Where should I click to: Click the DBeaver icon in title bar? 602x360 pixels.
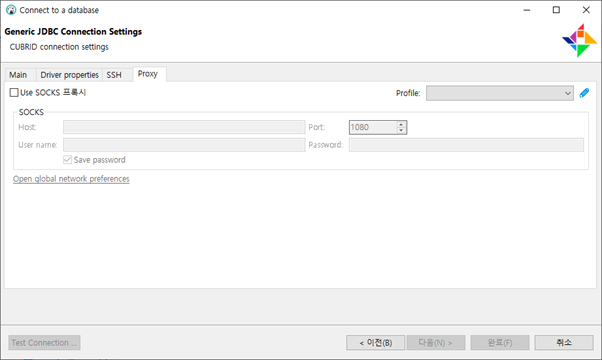(11, 10)
